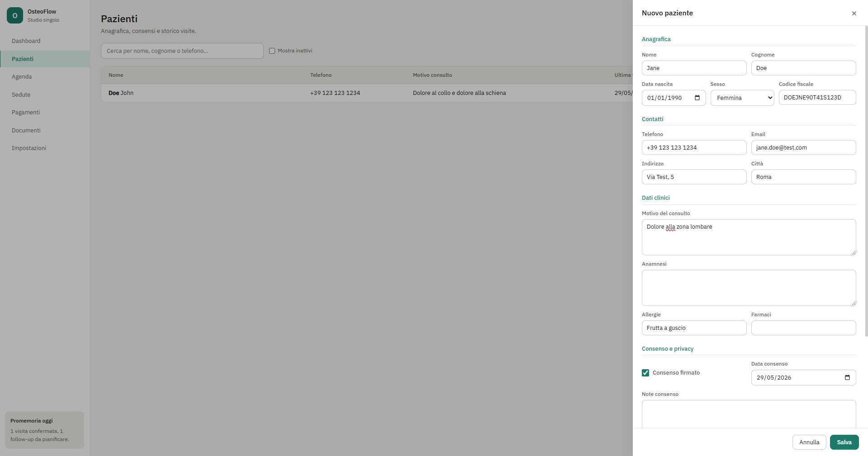Open the Sesso dropdown

tap(742, 98)
